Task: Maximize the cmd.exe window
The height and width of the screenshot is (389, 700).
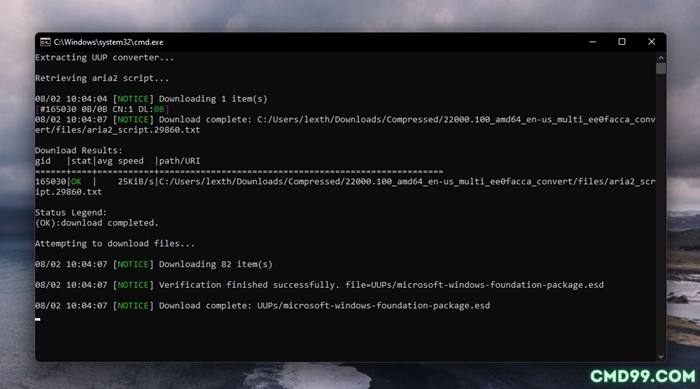Action: point(622,42)
